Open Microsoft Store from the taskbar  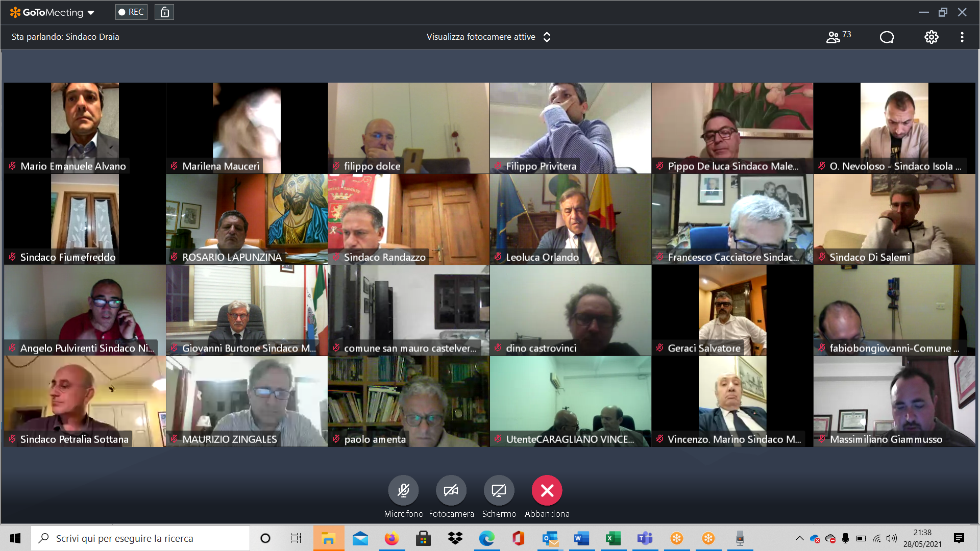tap(423, 538)
